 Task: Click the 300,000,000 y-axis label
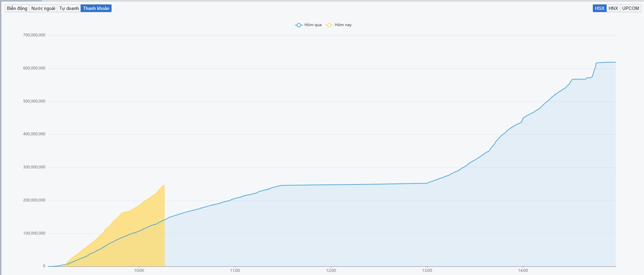tap(34, 167)
